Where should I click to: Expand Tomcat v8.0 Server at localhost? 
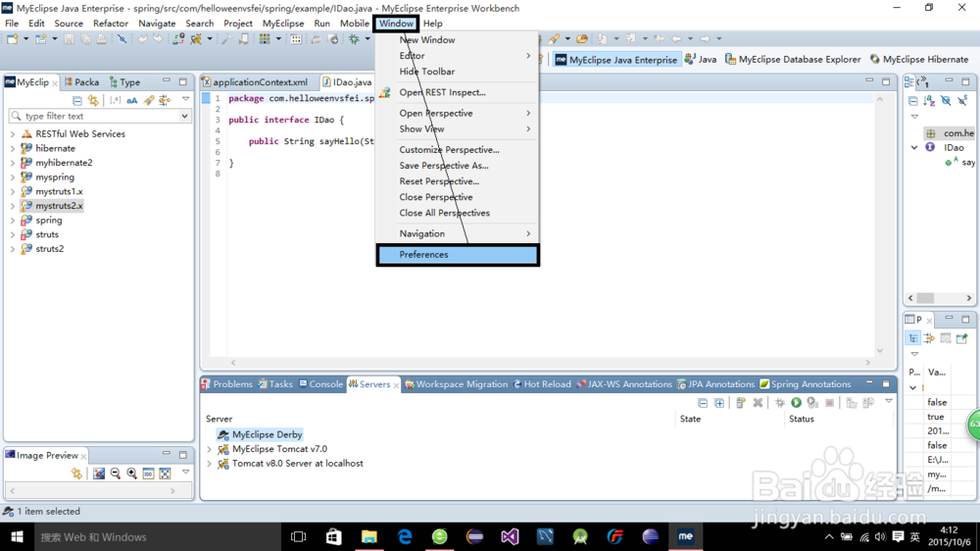point(210,464)
